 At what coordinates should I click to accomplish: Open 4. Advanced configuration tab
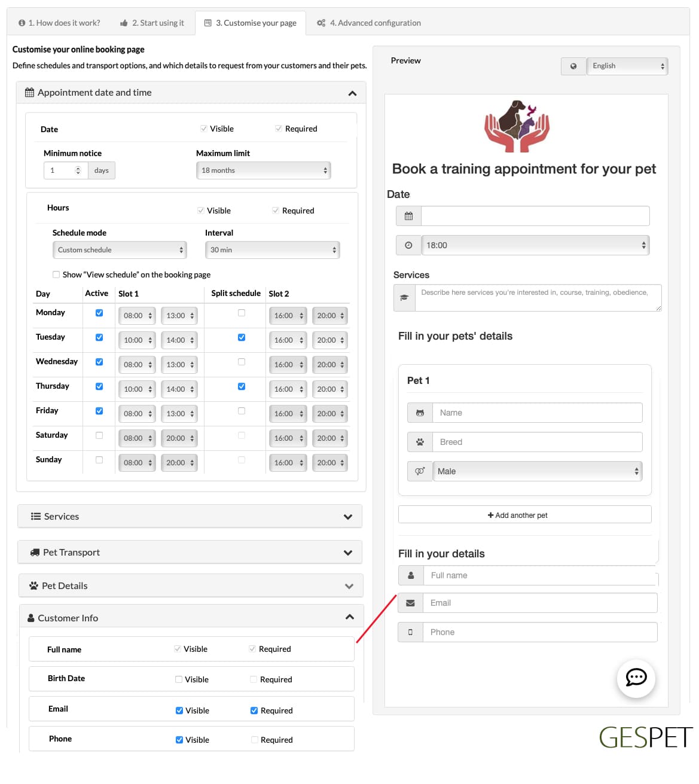(369, 23)
